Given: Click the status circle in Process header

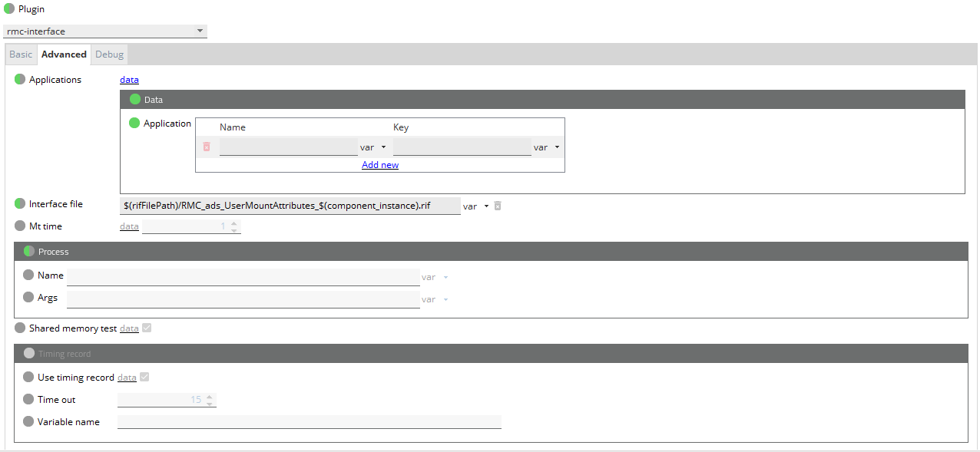Looking at the screenshot, I should point(29,251).
